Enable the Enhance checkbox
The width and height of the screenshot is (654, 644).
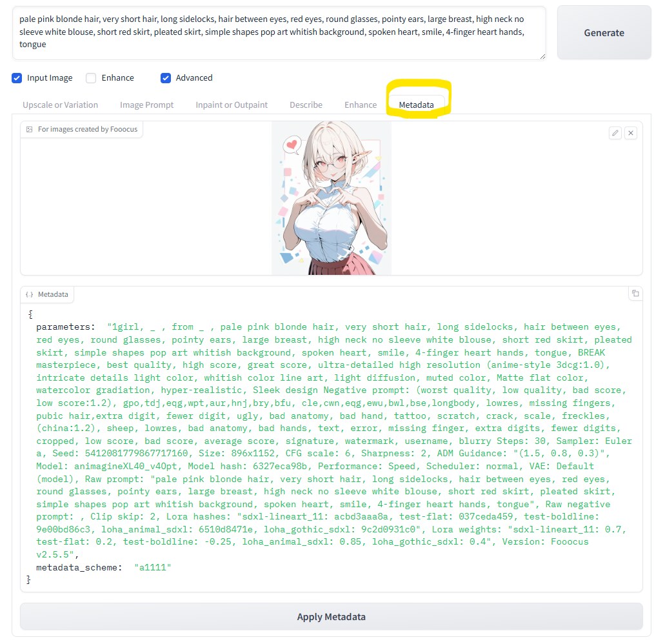coord(91,78)
